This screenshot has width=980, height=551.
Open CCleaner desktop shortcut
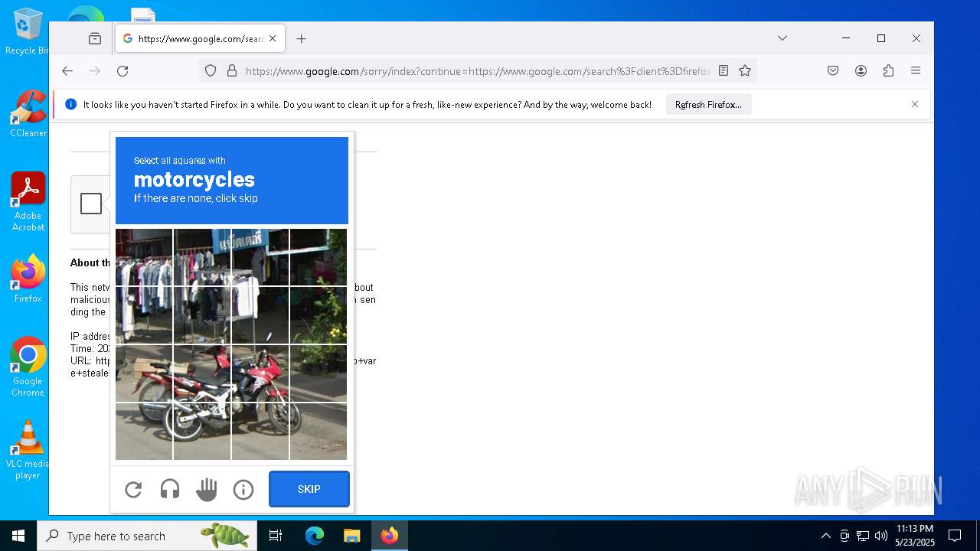(x=28, y=114)
